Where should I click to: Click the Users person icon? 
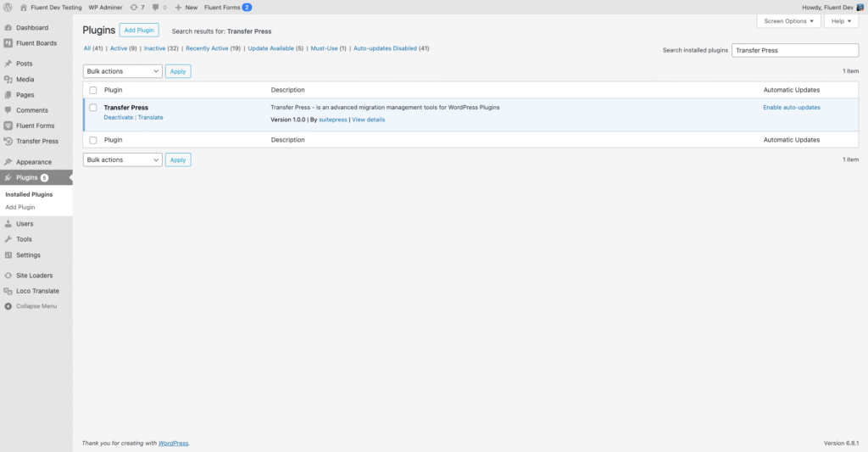(x=8, y=224)
